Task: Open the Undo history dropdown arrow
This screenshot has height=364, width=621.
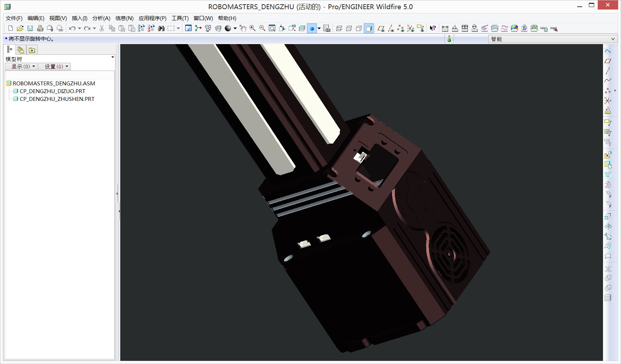Action: [x=79, y=28]
